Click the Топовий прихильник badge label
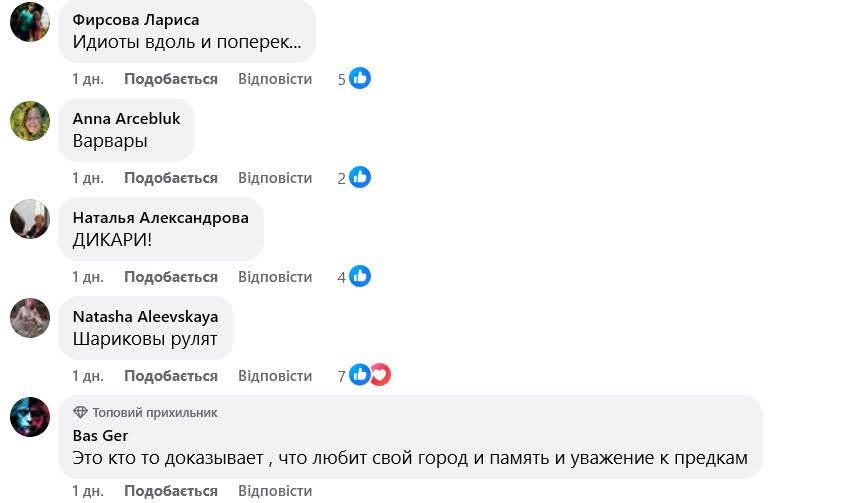This screenshot has width=848, height=503. (x=155, y=412)
